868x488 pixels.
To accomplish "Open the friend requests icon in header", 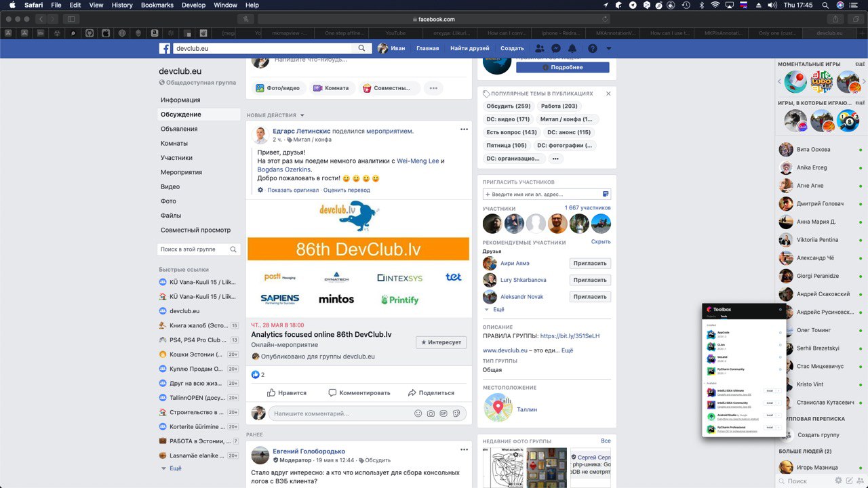I will point(539,48).
